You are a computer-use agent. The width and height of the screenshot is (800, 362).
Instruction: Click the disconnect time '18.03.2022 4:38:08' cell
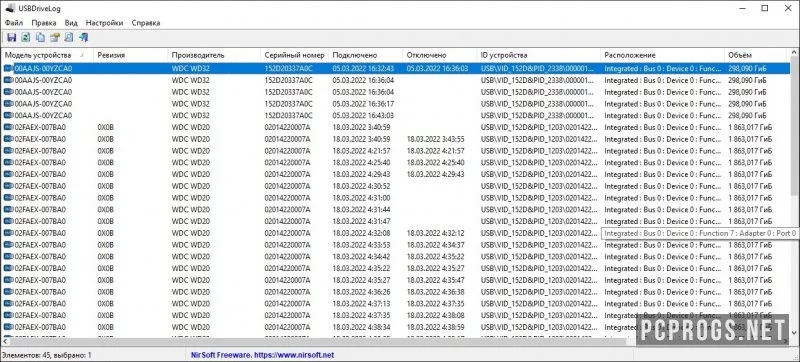(x=436, y=315)
